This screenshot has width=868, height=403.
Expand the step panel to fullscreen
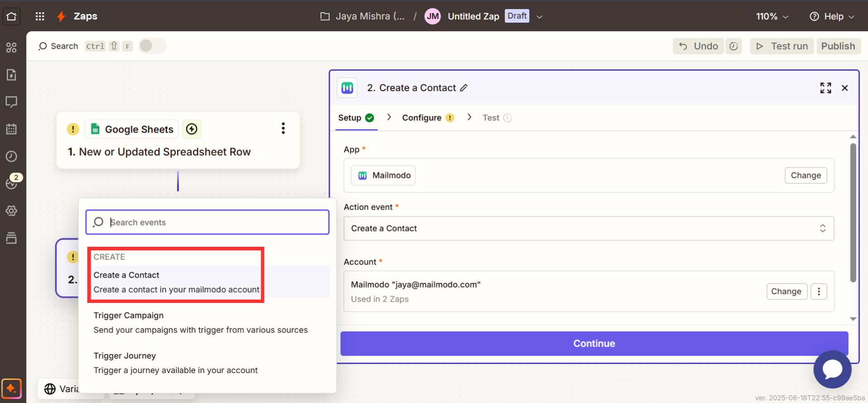[x=825, y=88]
